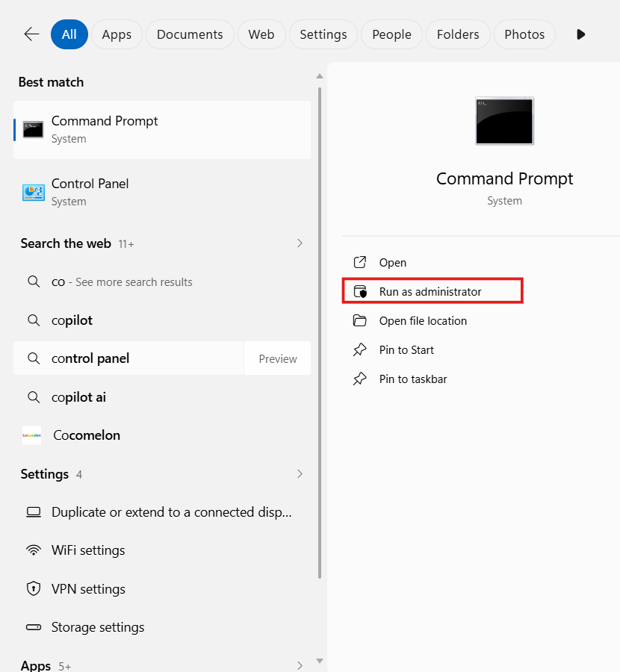Screen dimensions: 620x672
Task: Switch to the Photos filter
Action: pyautogui.click(x=524, y=34)
